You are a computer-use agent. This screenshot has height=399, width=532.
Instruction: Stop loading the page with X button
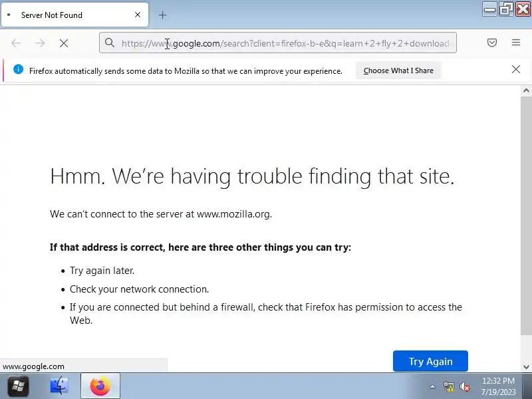(64, 43)
